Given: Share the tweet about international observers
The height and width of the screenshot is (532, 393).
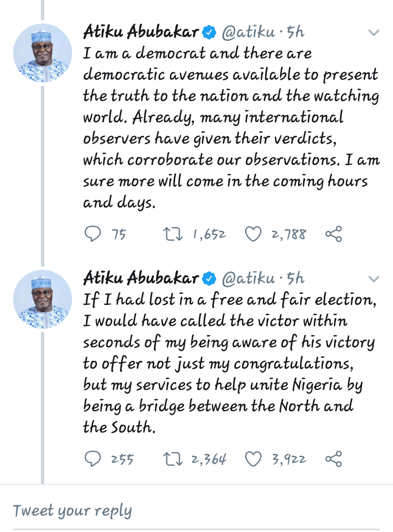Looking at the screenshot, I should [x=333, y=234].
